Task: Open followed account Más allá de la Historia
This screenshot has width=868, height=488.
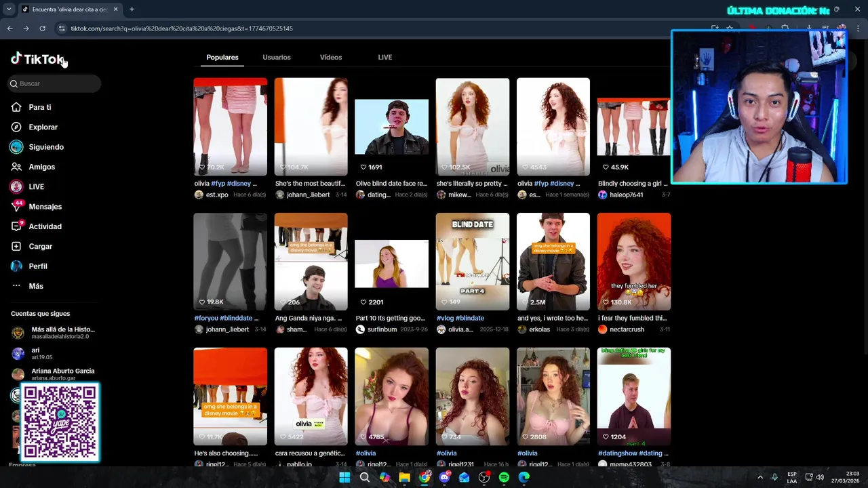Action: pyautogui.click(x=54, y=333)
